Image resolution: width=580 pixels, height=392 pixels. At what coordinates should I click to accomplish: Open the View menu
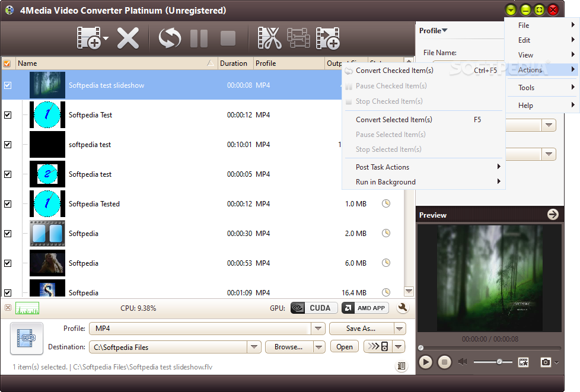[542, 55]
